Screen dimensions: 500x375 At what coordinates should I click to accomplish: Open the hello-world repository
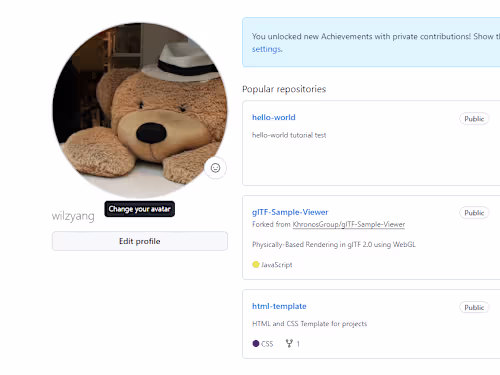coord(274,117)
